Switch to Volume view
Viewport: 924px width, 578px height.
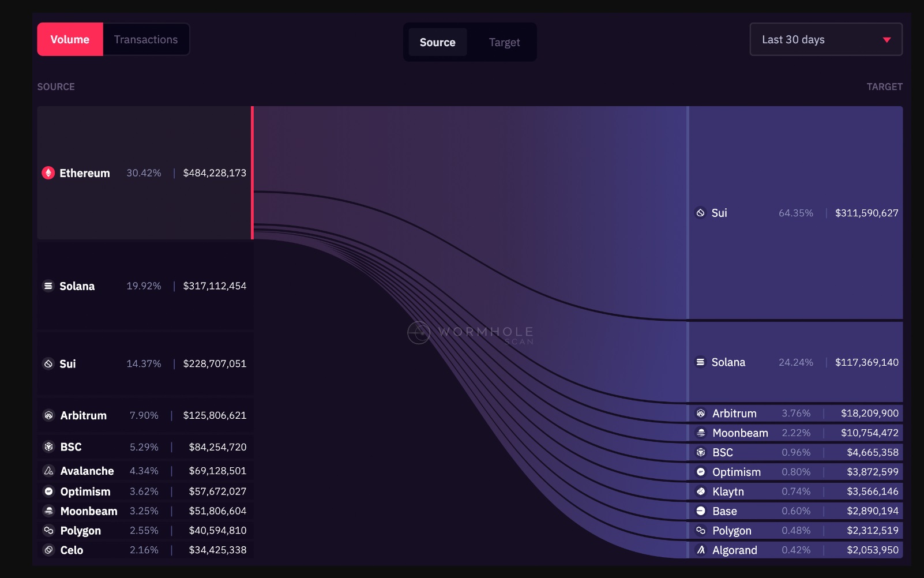(70, 39)
